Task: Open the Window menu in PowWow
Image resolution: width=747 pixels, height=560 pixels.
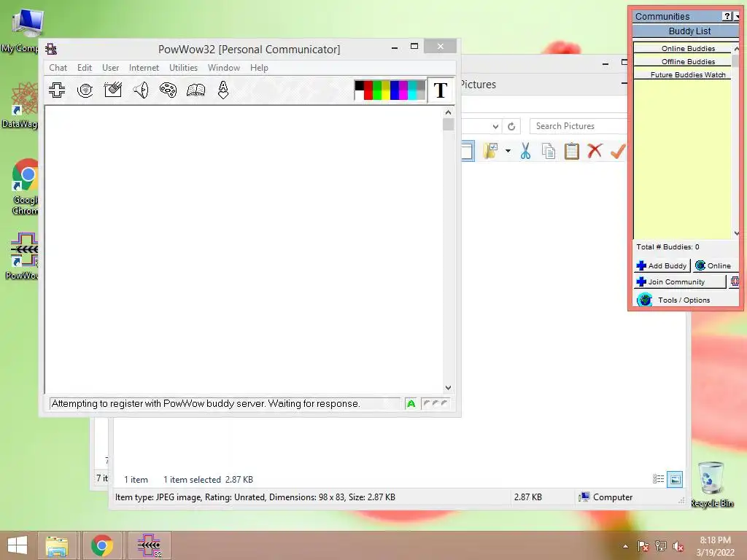Action: click(224, 68)
